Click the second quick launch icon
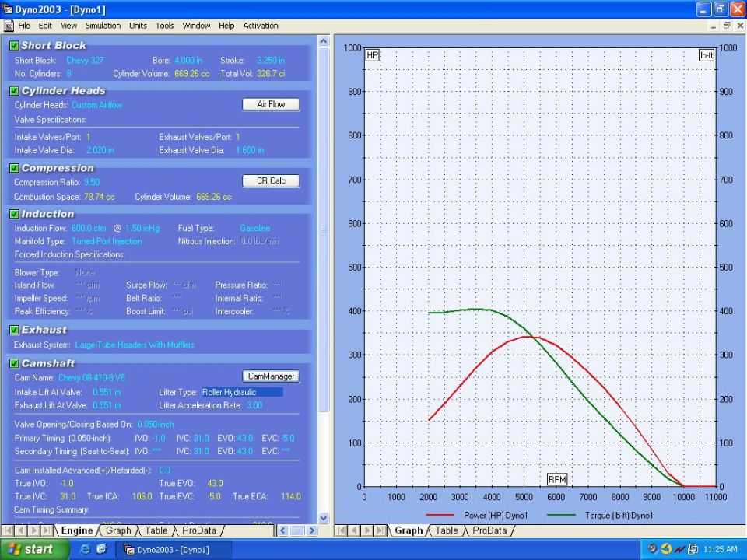The height and width of the screenshot is (560, 747). pos(101,550)
